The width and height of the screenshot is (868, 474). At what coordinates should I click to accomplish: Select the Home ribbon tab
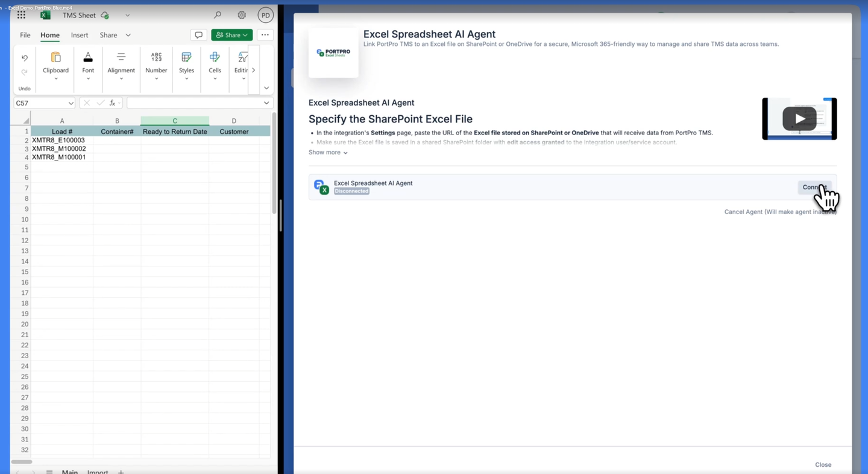(50, 35)
